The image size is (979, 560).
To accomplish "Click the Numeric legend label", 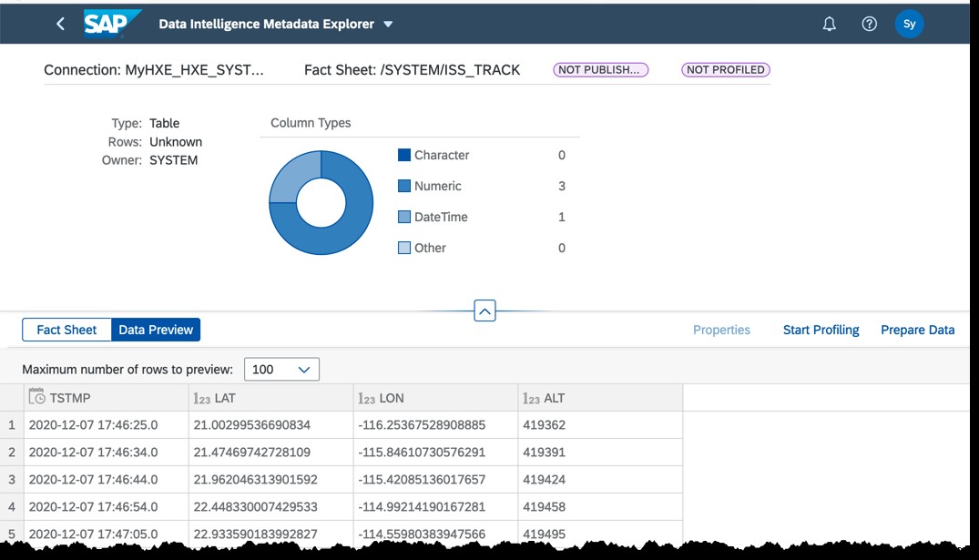I will pyautogui.click(x=438, y=186).
